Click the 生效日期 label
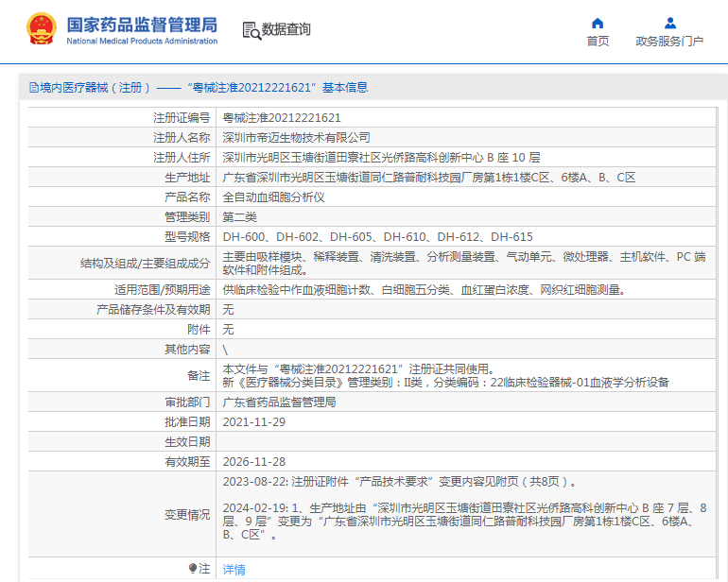The width and height of the screenshot is (728, 582). pyautogui.click(x=187, y=442)
